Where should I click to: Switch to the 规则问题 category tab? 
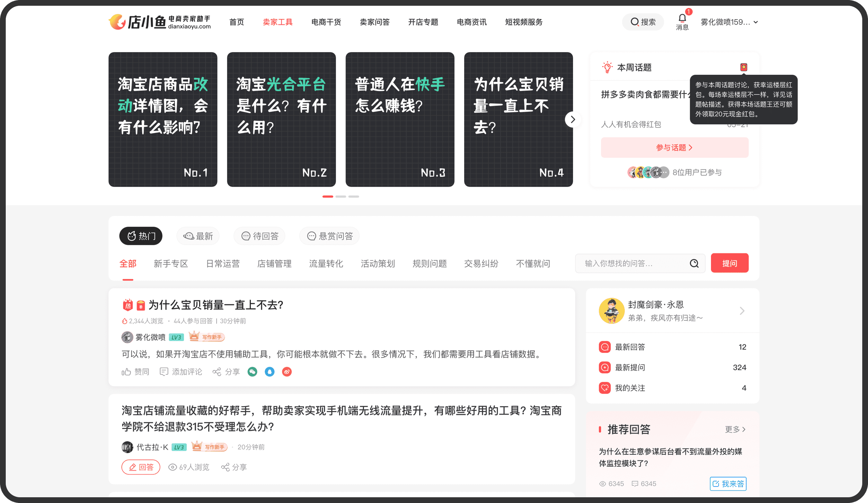click(x=430, y=264)
